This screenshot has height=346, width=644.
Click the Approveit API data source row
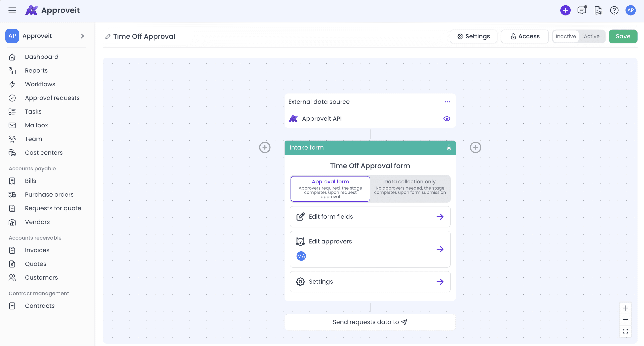coord(370,119)
